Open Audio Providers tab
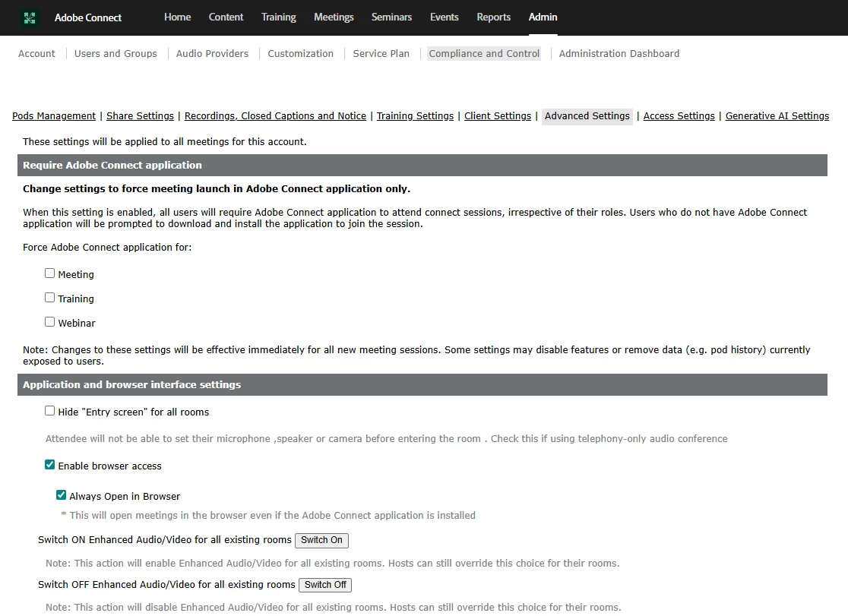Image resolution: width=848 pixels, height=616 pixels. 212,53
